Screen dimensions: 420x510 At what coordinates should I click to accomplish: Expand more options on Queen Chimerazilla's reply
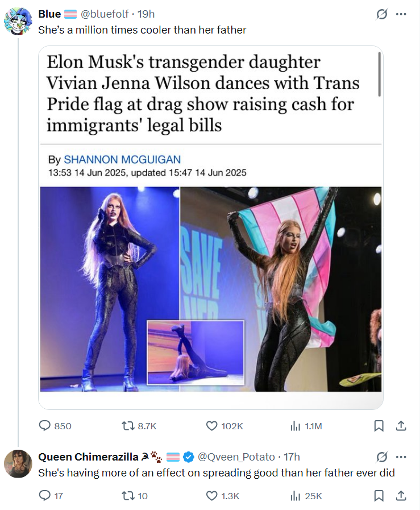click(401, 457)
